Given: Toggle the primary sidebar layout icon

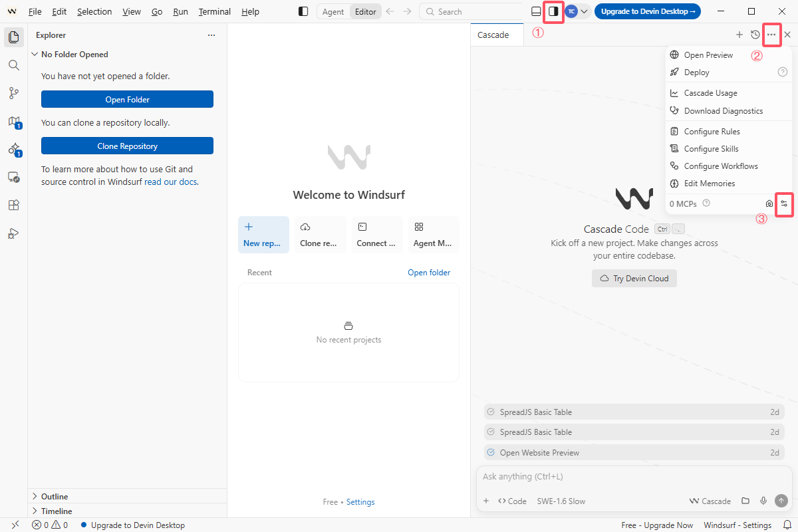Looking at the screenshot, I should pos(303,11).
